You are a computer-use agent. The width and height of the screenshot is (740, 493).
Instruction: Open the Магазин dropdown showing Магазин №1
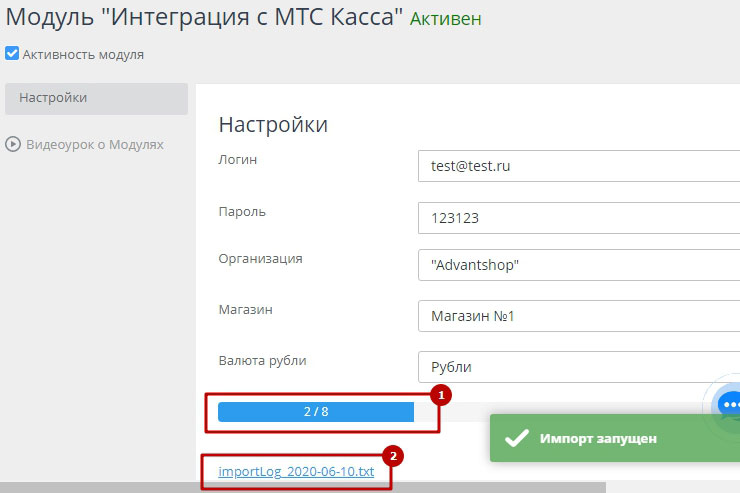click(579, 316)
